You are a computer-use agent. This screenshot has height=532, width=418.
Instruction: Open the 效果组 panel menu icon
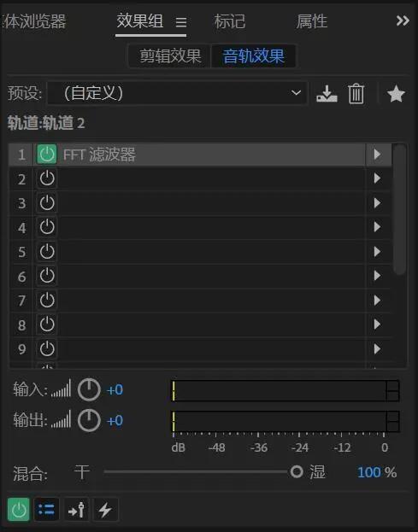point(181,22)
